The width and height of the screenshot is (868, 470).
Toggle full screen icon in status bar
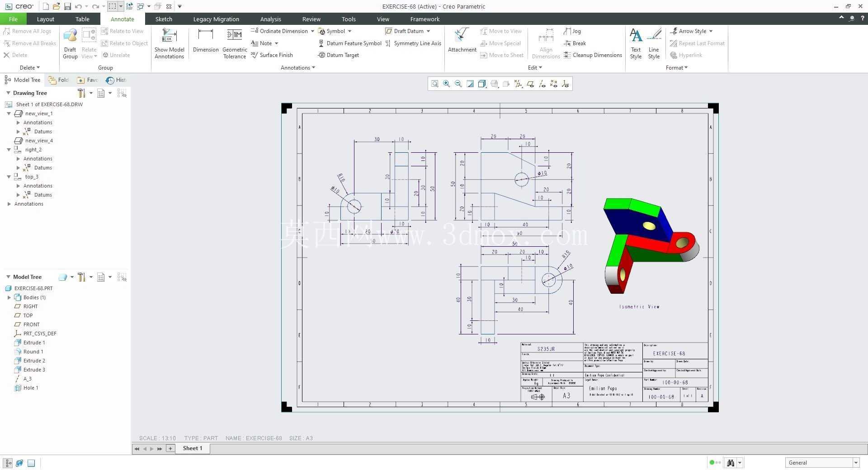pos(31,463)
